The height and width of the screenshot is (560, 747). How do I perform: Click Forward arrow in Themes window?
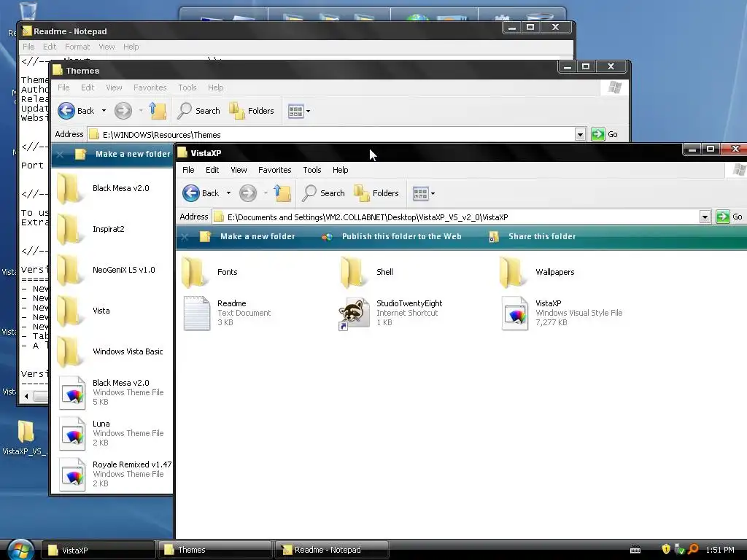[x=123, y=111]
